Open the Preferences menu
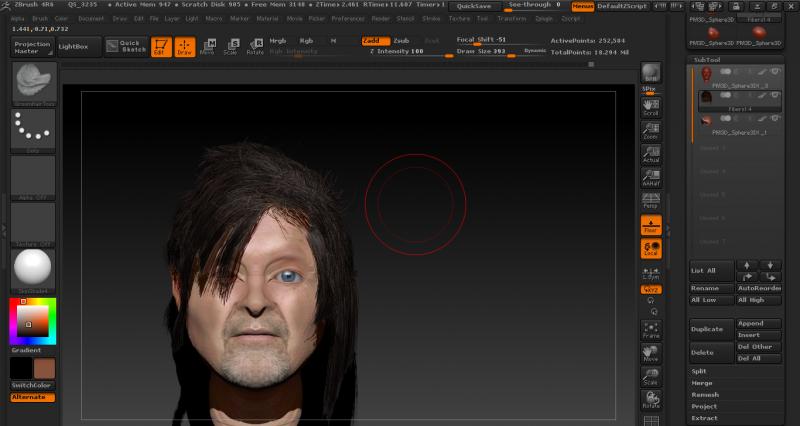This screenshot has height=426, width=800. [x=348, y=18]
